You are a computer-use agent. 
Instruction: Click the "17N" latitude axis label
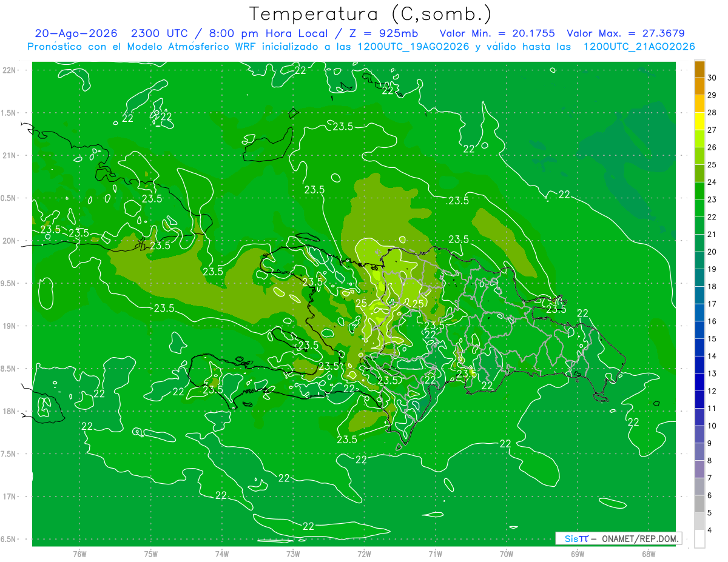pos(10,497)
